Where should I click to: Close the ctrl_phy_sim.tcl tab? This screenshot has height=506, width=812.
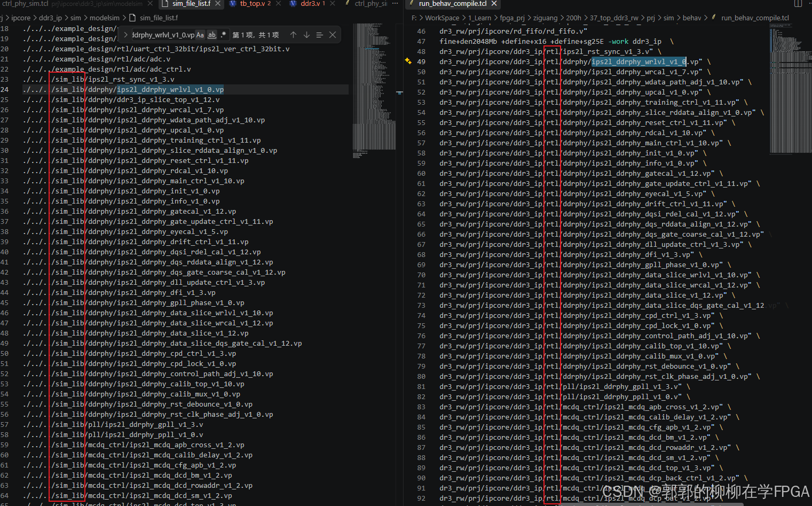pyautogui.click(x=150, y=4)
